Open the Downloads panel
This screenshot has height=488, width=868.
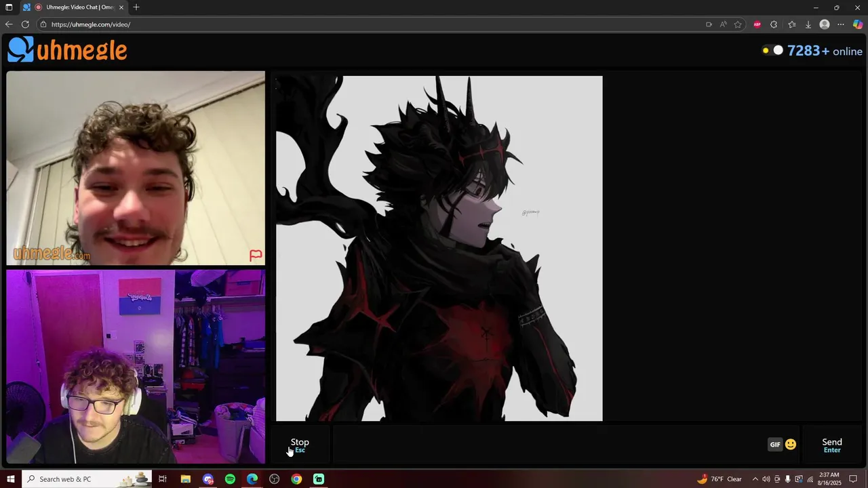[x=808, y=24]
